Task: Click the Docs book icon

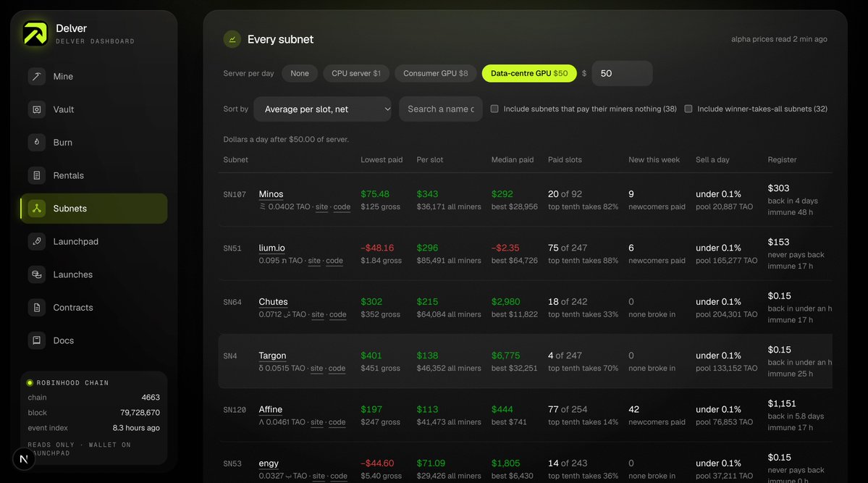Action: [36, 340]
